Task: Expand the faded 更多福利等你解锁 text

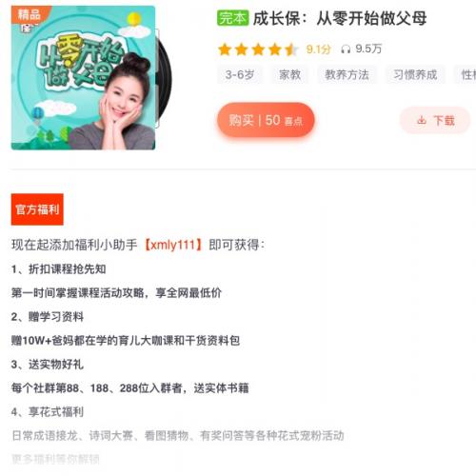Action: [55, 459]
